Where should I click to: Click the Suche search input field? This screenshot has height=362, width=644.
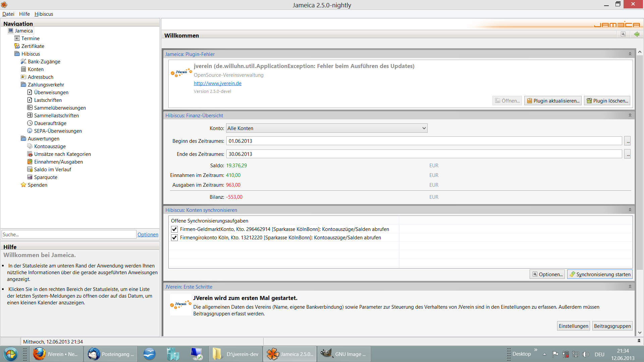click(69, 234)
